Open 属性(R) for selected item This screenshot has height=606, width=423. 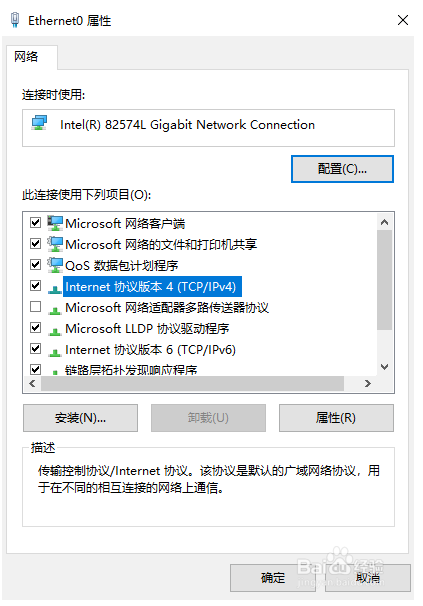click(336, 418)
